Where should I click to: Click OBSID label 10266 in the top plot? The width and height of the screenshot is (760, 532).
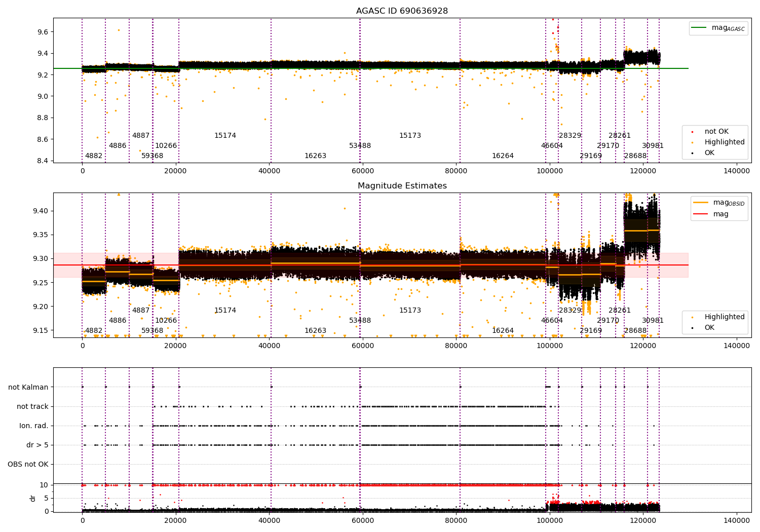point(166,145)
